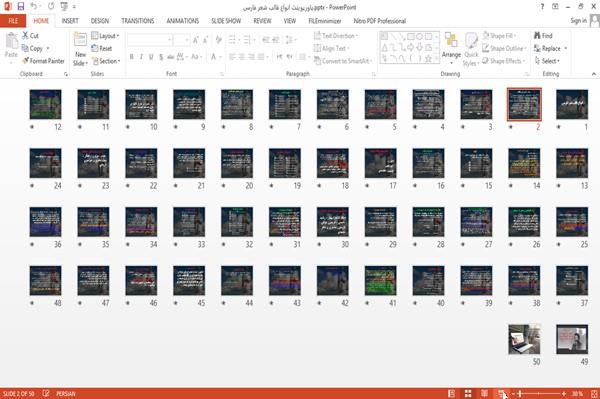Viewport: 600px width, 399px height.
Task: Open the Layout dropdown
Action: click(x=105, y=36)
